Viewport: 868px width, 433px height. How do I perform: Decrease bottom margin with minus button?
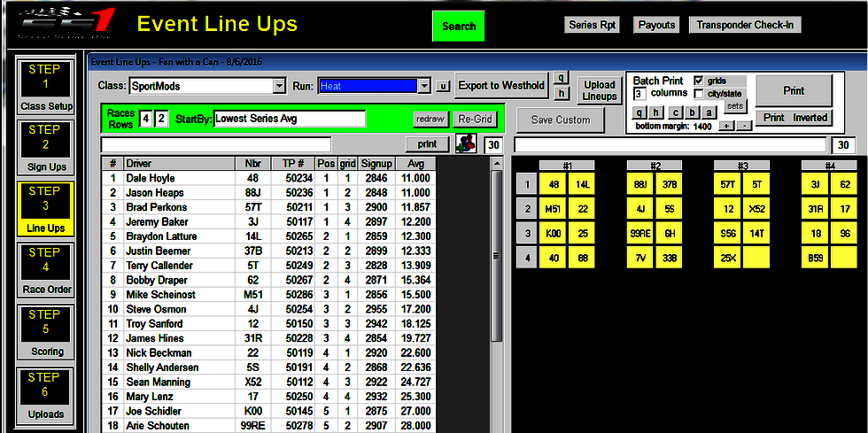[x=743, y=127]
